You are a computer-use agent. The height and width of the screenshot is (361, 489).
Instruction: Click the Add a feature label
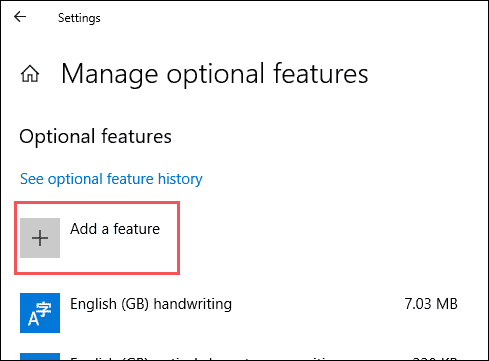(115, 229)
